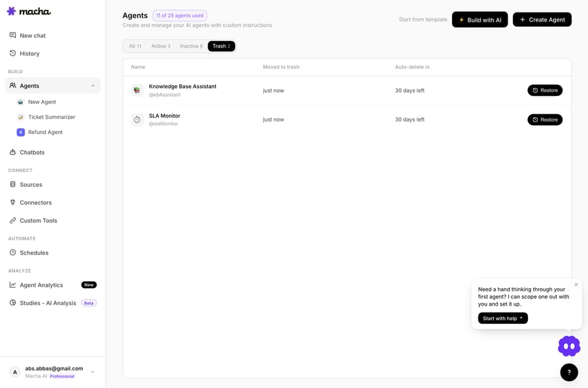The height and width of the screenshot is (388, 588).
Task: Click the New badge beside Agent Analytics
Action: coord(89,285)
